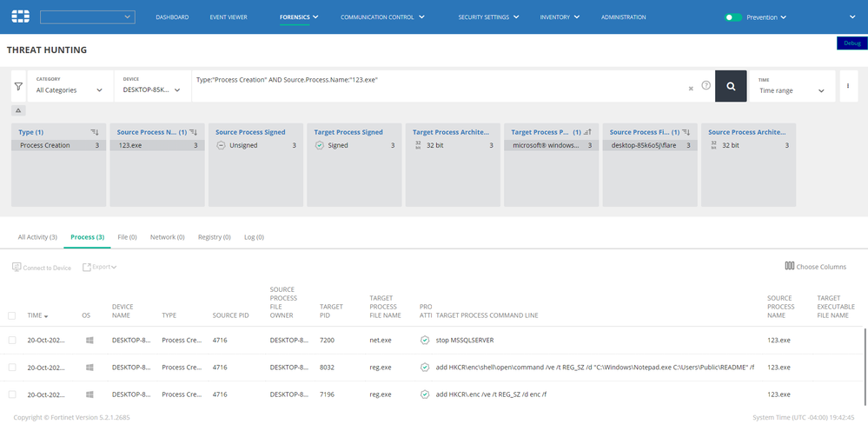Click the magnifying glass search button
Image resolution: width=868 pixels, height=424 pixels.
tap(731, 86)
